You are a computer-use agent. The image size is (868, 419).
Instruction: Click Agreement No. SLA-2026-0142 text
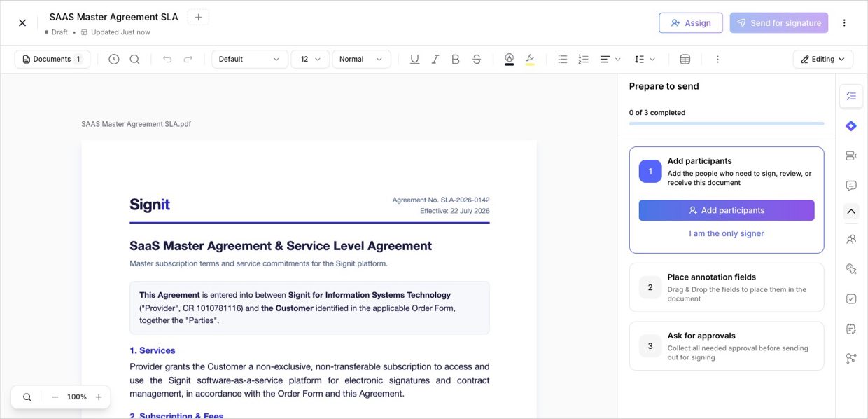coord(441,200)
